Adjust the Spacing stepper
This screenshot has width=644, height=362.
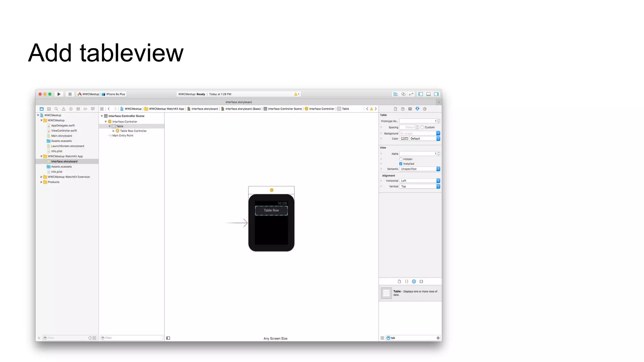417,127
